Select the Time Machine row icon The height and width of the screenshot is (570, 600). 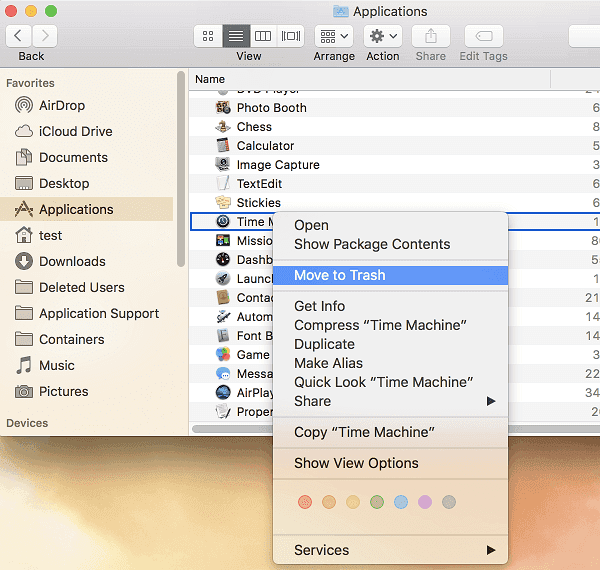tap(223, 221)
